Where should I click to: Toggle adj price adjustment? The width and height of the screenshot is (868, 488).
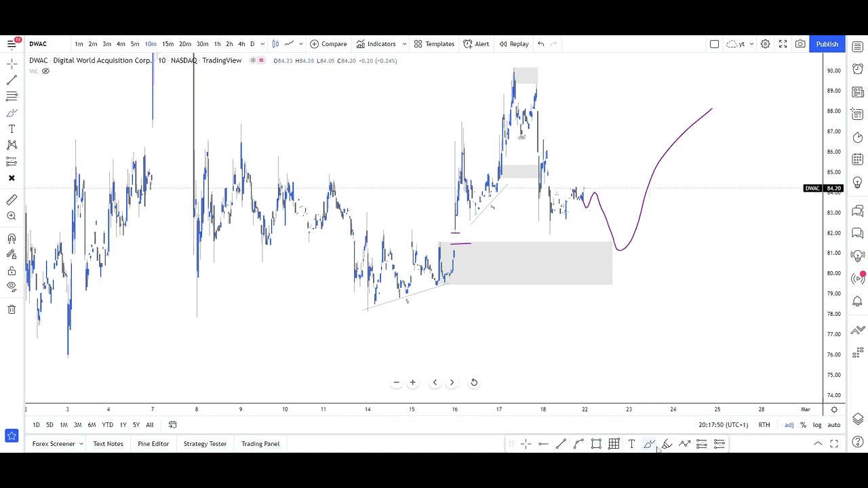tap(789, 425)
